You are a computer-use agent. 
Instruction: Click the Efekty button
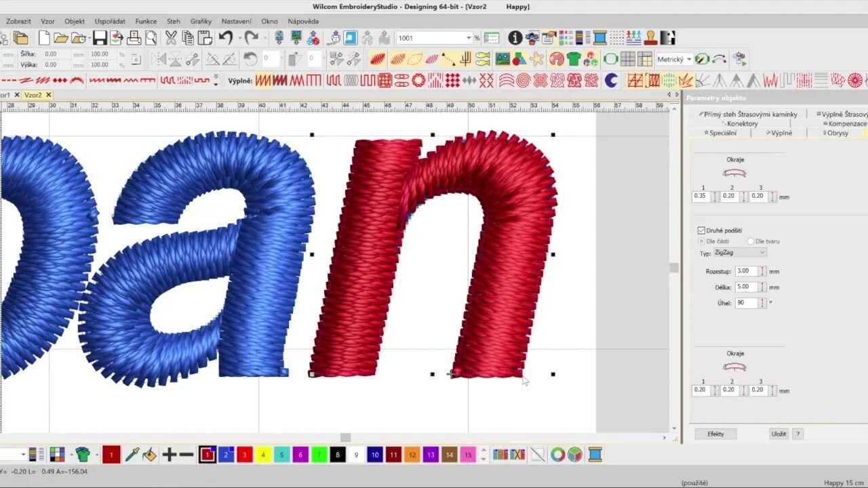(x=715, y=434)
